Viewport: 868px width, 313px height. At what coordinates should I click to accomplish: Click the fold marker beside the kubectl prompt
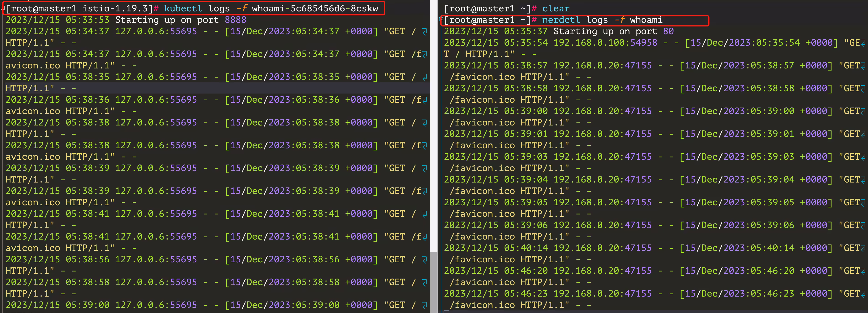click(3, 8)
